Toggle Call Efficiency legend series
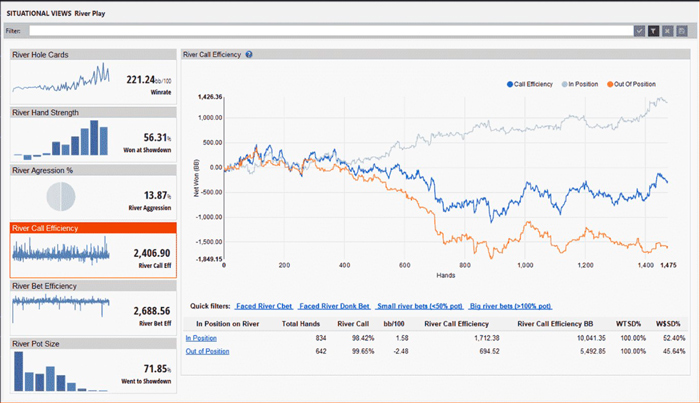Image resolution: width=700 pixels, height=403 pixels. pos(530,84)
